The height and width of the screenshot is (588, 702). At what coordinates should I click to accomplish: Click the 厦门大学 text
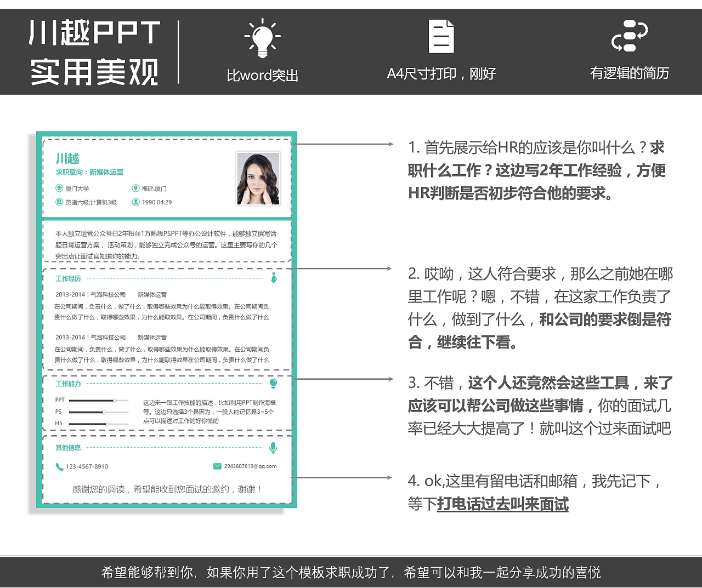coord(77,189)
